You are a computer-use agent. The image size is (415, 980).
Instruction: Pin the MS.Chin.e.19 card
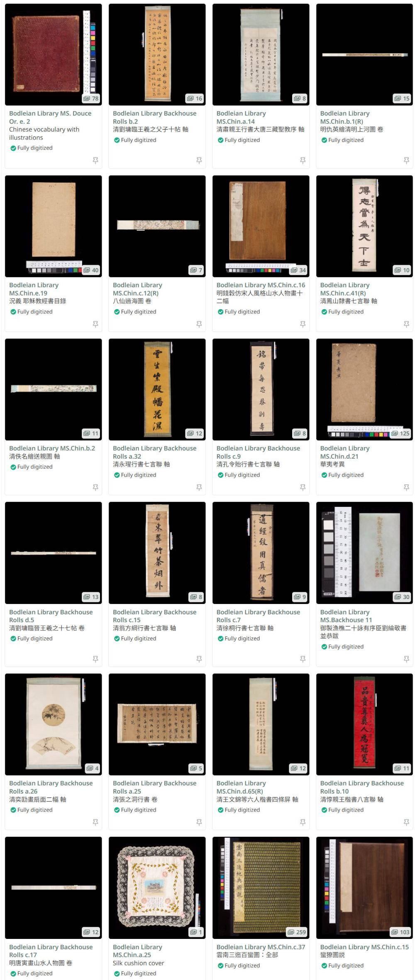tap(95, 324)
